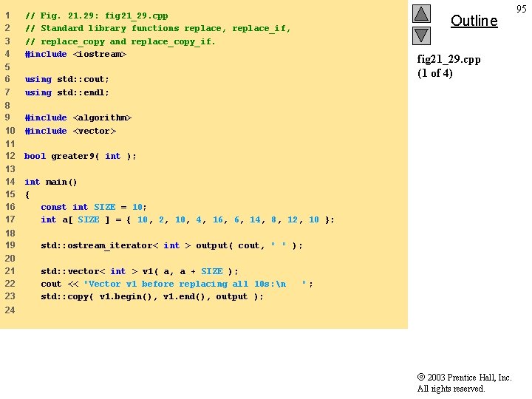Click the 'const int SIZE = 10;' line
Image resolution: width=532 pixels, height=399 pixels.
point(94,207)
